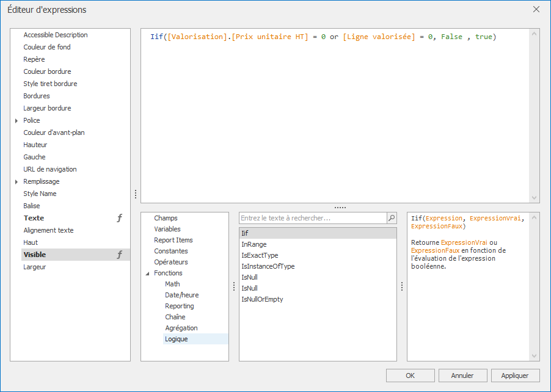Select the URL de navigation property
The width and height of the screenshot is (551, 392).
coord(50,169)
